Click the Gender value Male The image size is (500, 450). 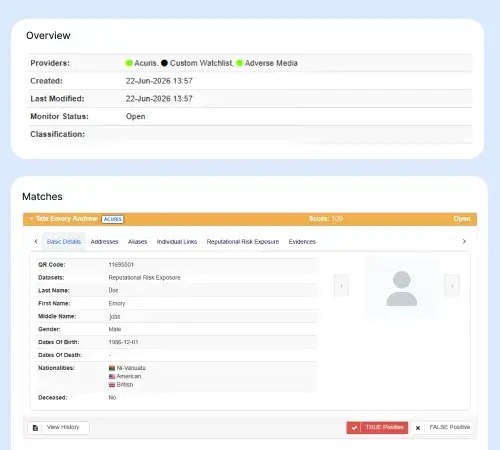pos(115,329)
